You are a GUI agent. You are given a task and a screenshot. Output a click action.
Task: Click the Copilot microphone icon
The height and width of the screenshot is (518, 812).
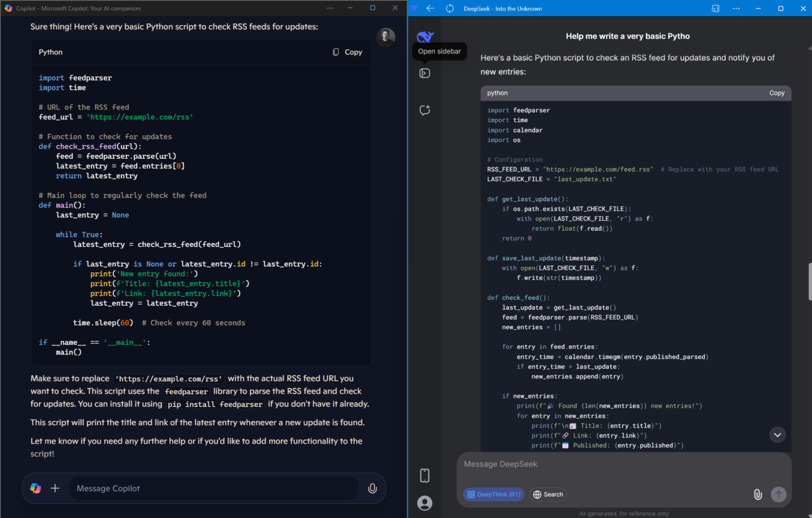click(x=372, y=488)
